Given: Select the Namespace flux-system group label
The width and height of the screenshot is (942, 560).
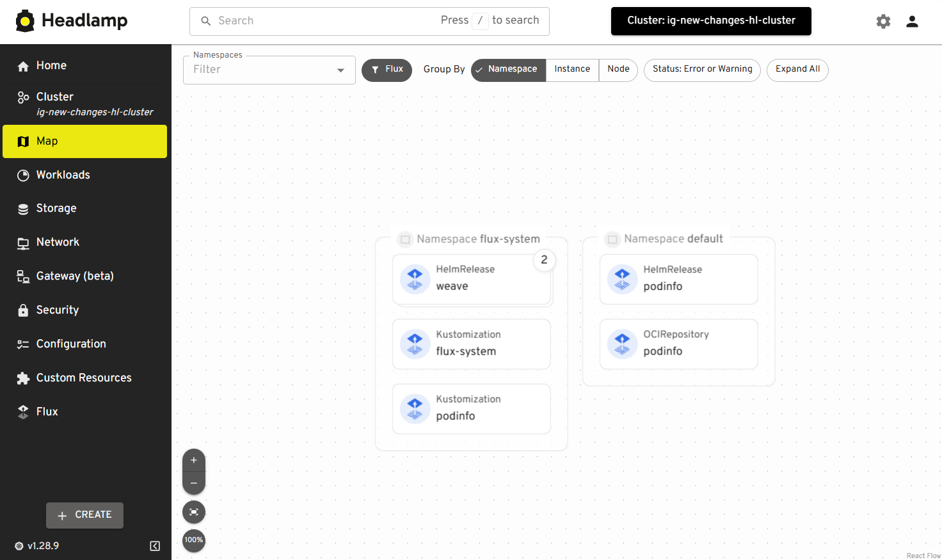Looking at the screenshot, I should pyautogui.click(x=478, y=239).
